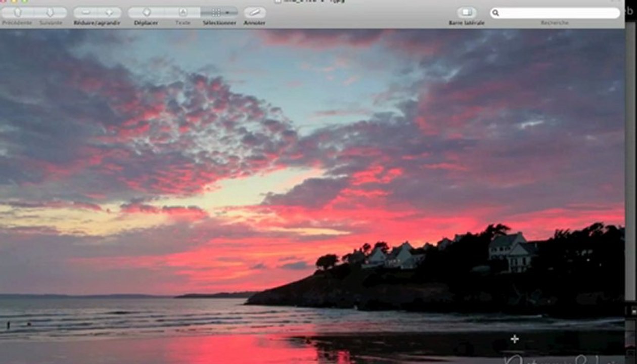Go to previous image with Précédente button

(x=18, y=12)
